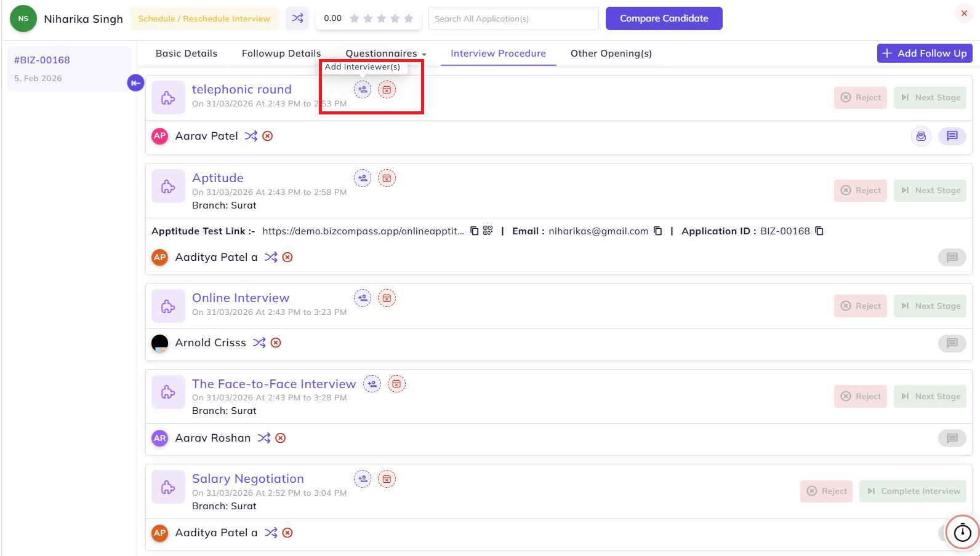Viewport: 980px width, 556px height.
Task: Click Add Follow Up button
Action: point(925,54)
